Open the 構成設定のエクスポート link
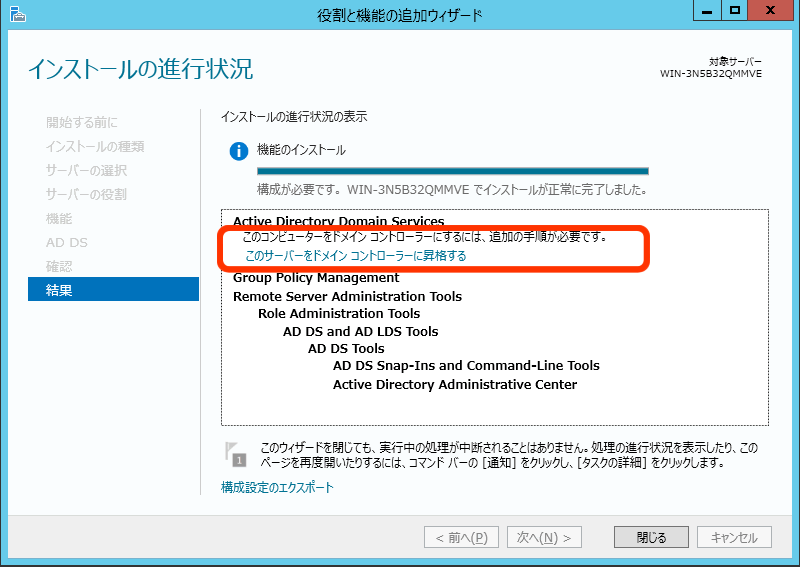This screenshot has width=800, height=567. pos(277,487)
